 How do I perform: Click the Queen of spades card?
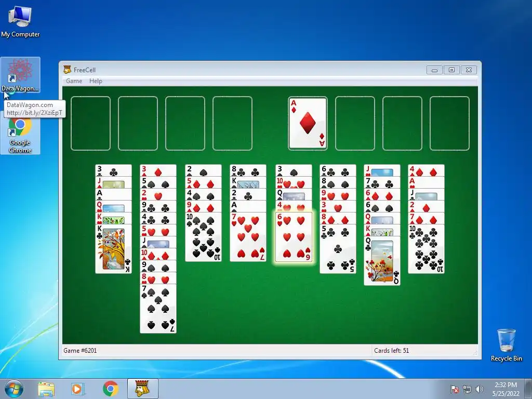294,194
